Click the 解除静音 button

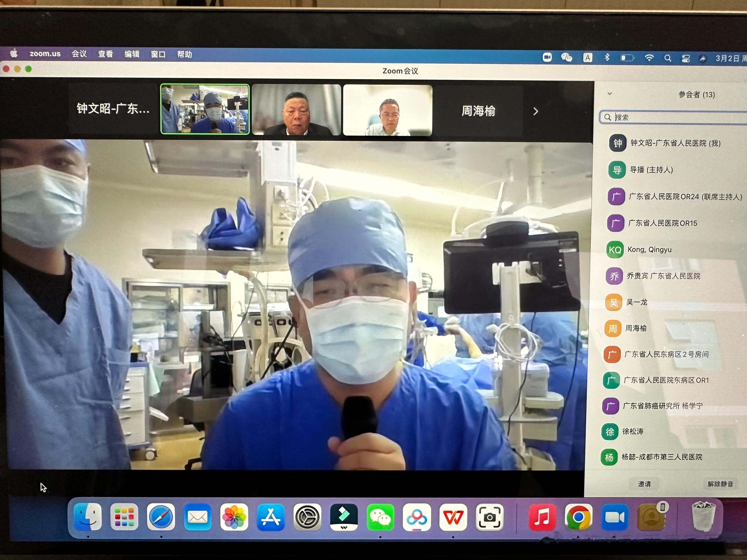click(720, 484)
